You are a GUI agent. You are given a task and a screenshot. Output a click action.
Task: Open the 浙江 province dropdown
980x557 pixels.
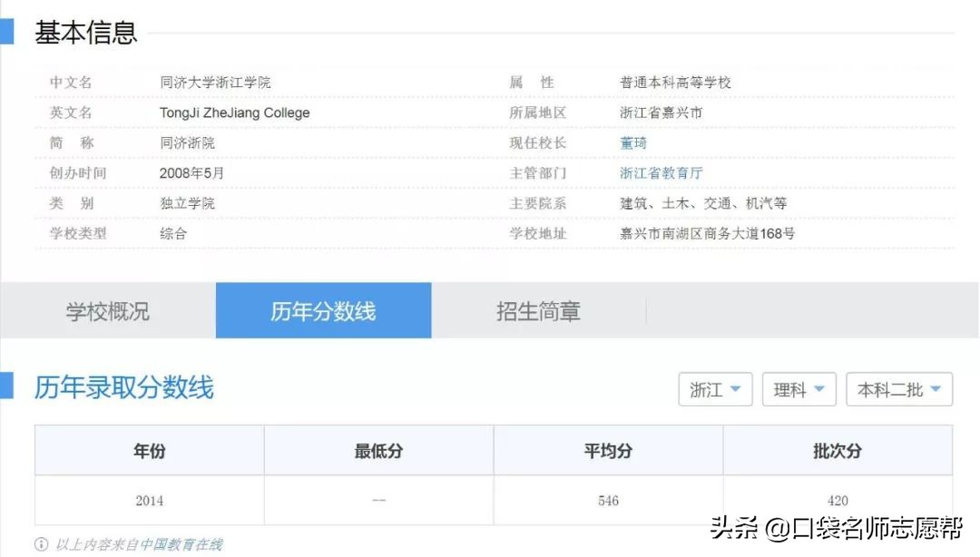(x=715, y=388)
